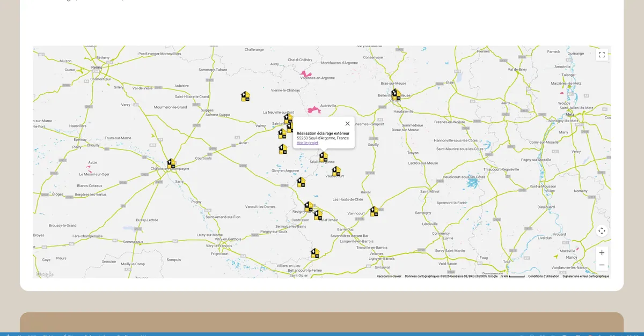The image size is (644, 336).
Task: Click the Saint-Amand-sur-Fion label
Action: [x=222, y=217]
